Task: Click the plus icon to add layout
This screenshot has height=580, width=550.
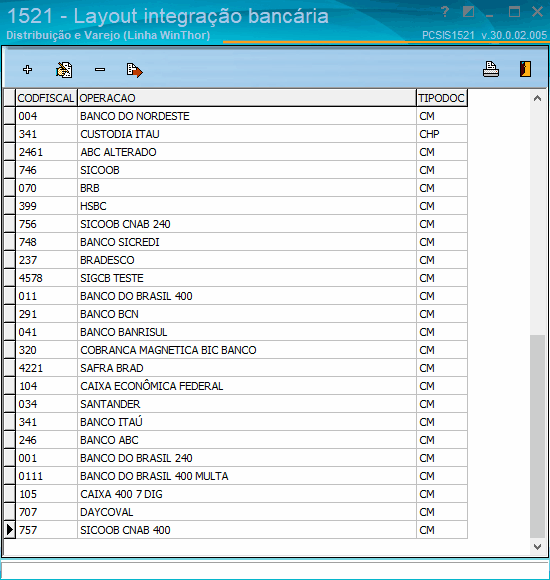Action: coord(27,70)
